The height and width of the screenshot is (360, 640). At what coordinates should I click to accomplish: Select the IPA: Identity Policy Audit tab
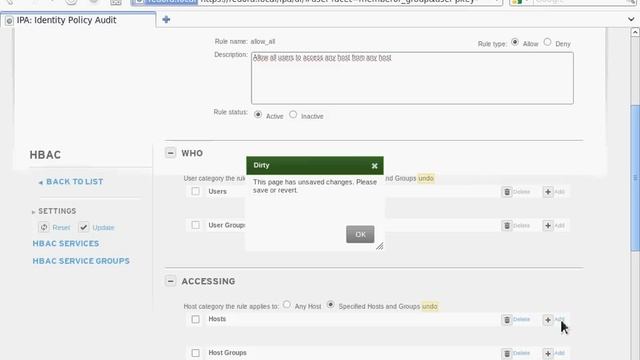pyautogui.click(x=78, y=20)
